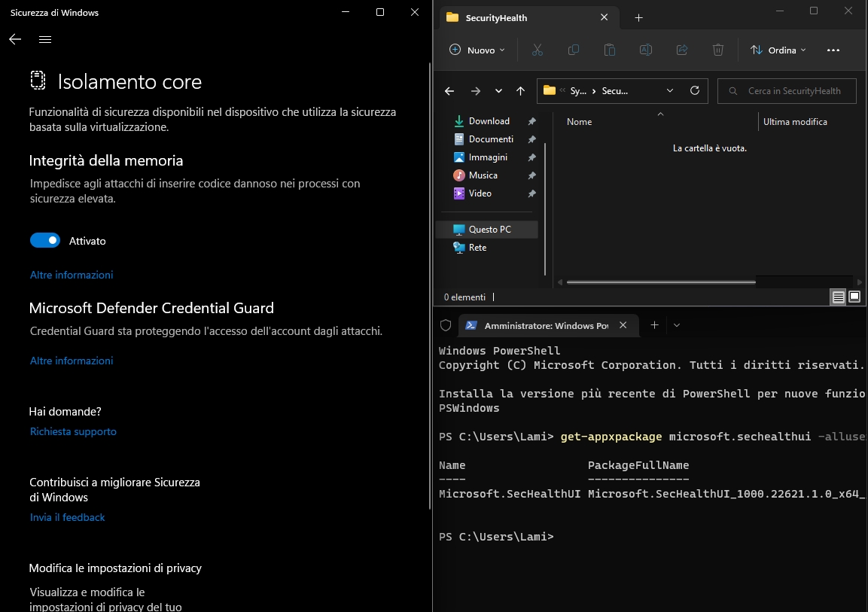The height and width of the screenshot is (612, 868).
Task: Click Invia il feedback link
Action: coord(67,517)
